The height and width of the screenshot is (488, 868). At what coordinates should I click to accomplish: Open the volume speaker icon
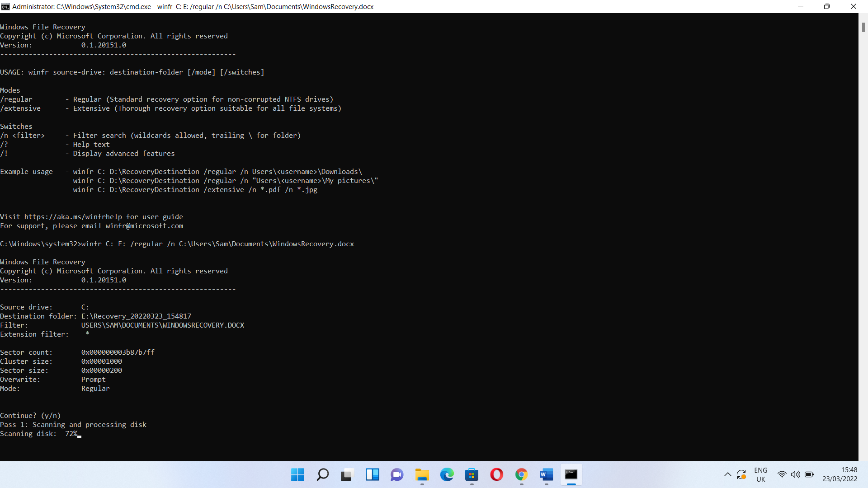[x=795, y=474]
